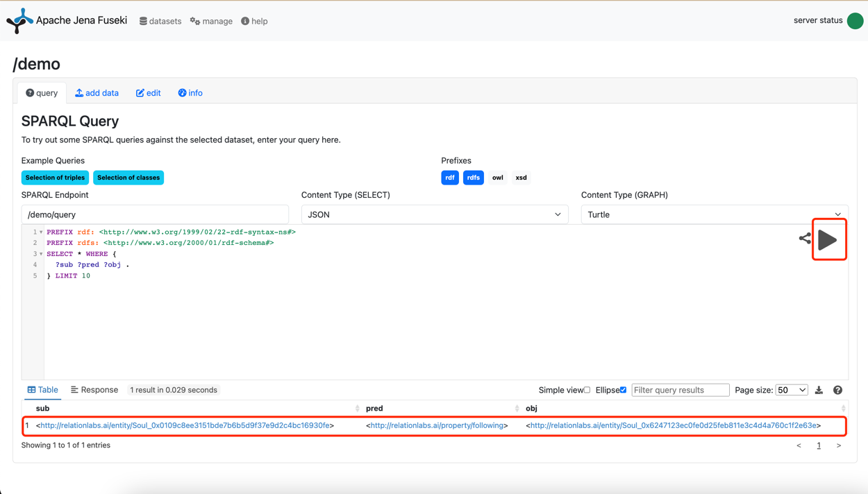
Task: Enable the Simple view checkbox
Action: pyautogui.click(x=587, y=390)
